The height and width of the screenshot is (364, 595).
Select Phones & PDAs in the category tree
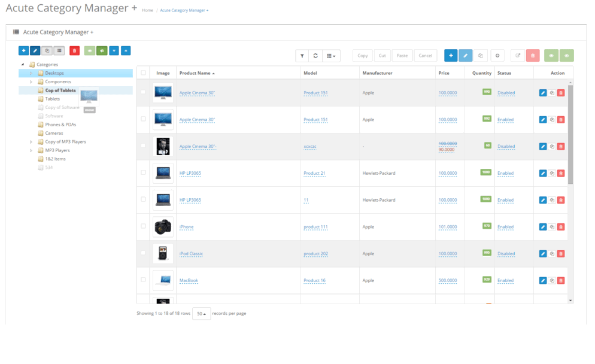point(60,125)
